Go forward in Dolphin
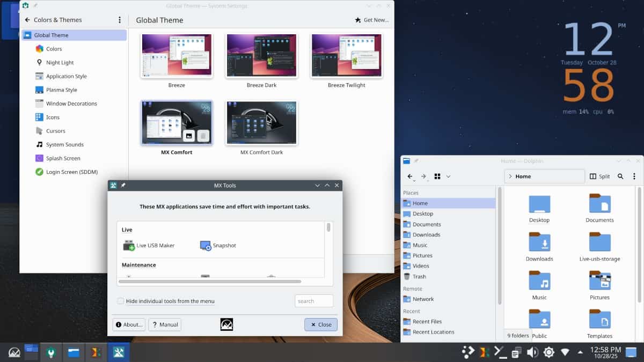 423,176
